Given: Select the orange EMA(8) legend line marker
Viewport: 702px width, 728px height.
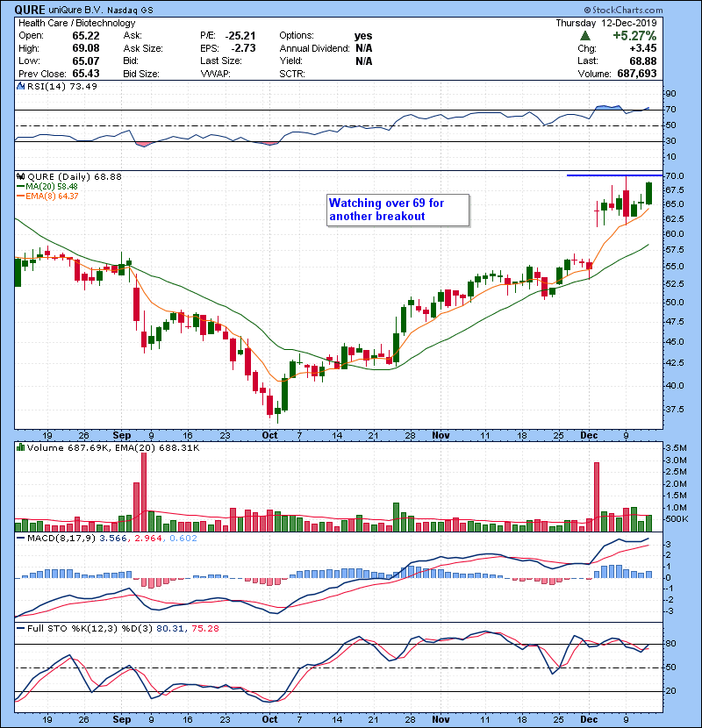Looking at the screenshot, I should tap(20, 196).
